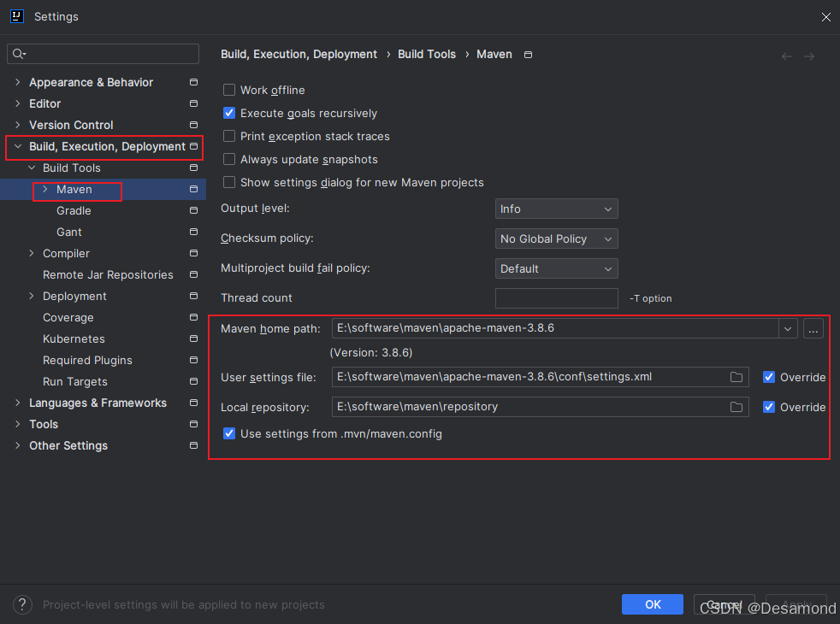Screen dimensions: 840x624
Task: Click project-level icon beside Gant row
Action: point(193,232)
